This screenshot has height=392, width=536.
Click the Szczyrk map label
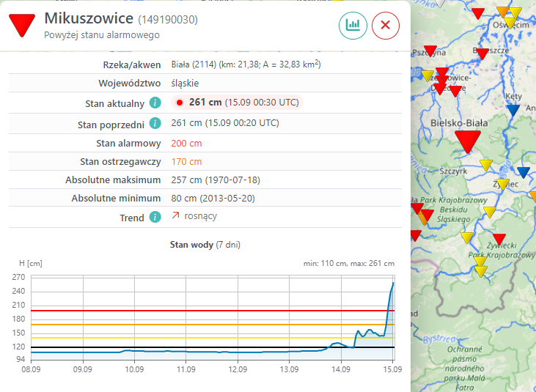pyautogui.click(x=454, y=171)
